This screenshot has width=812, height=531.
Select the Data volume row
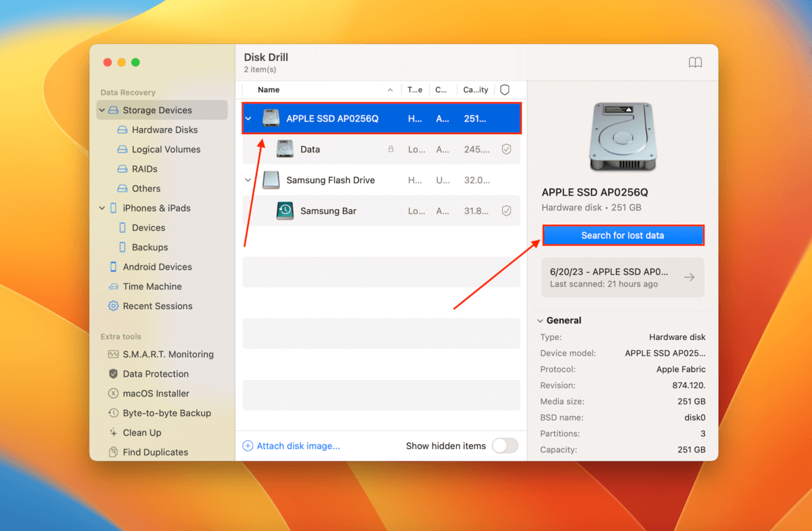[382, 150]
